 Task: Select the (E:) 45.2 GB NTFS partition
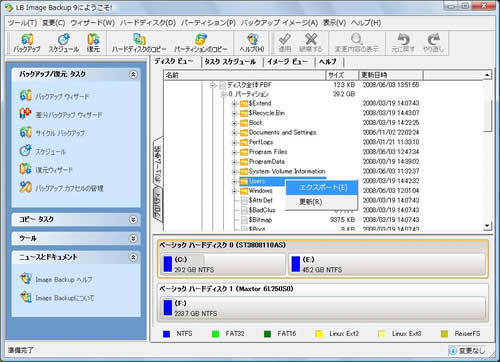pos(387,264)
